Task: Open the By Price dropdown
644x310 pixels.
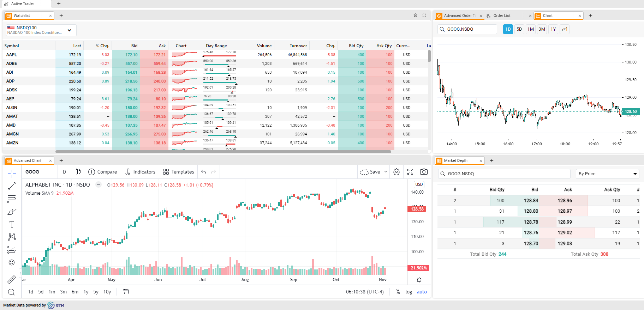Action: (x=608, y=174)
